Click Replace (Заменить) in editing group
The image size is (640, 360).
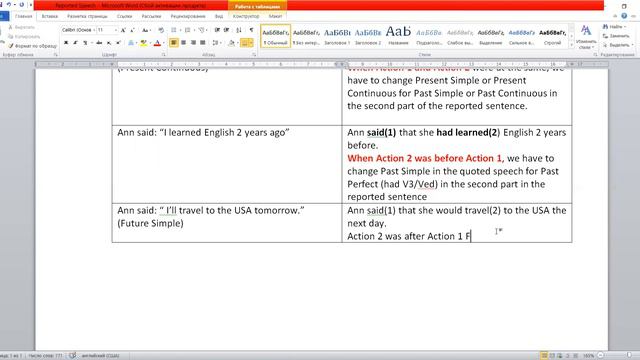tap(616, 36)
